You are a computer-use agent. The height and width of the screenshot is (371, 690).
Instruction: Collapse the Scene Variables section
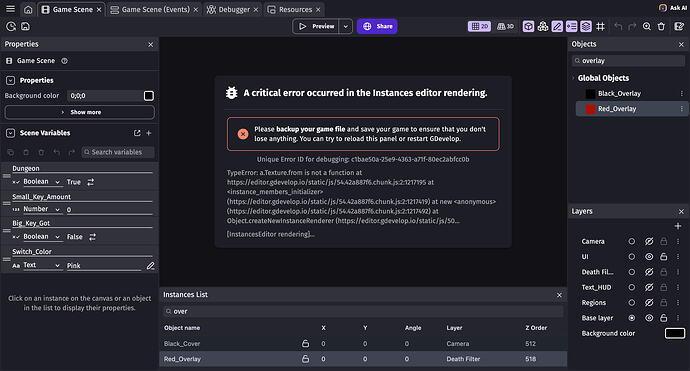(x=11, y=133)
